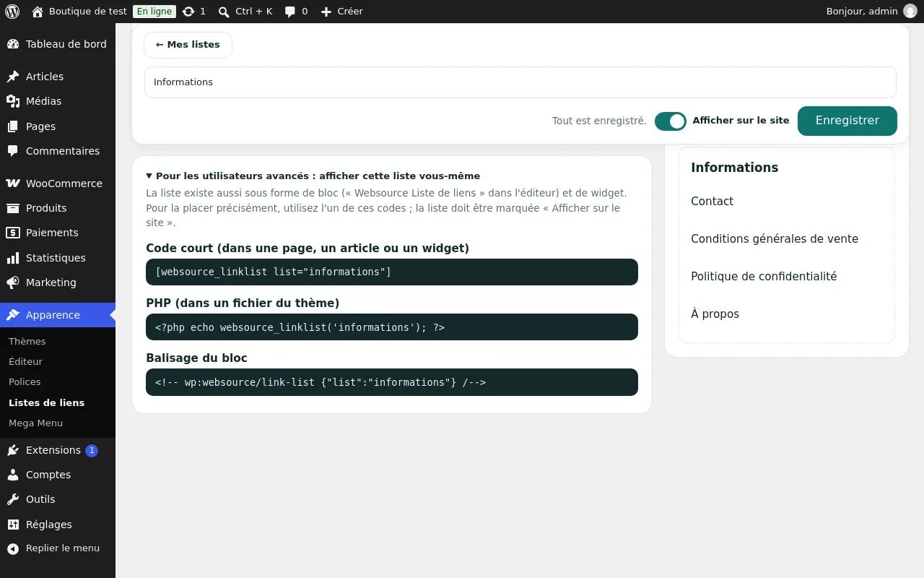
Task: Click the updates refresh icon
Action: (x=188, y=12)
